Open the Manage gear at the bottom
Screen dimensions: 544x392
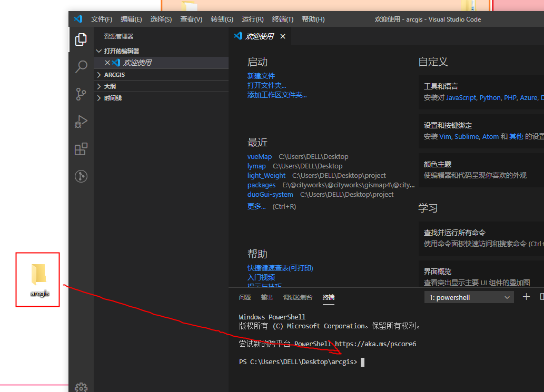[x=81, y=387]
